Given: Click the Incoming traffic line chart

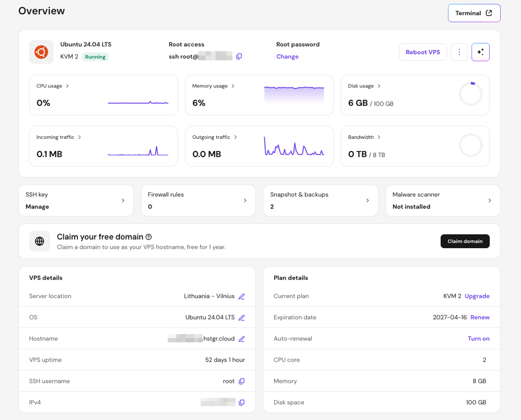Looking at the screenshot, I should [x=138, y=151].
